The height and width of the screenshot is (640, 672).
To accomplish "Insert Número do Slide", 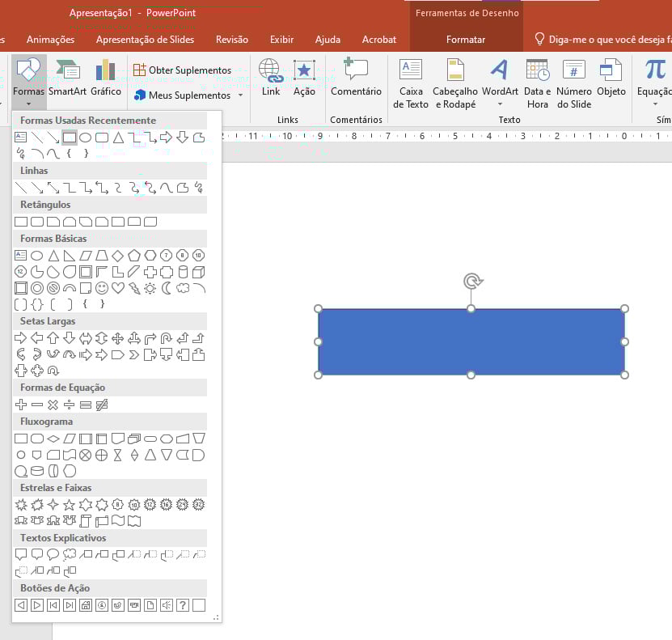I will point(574,84).
